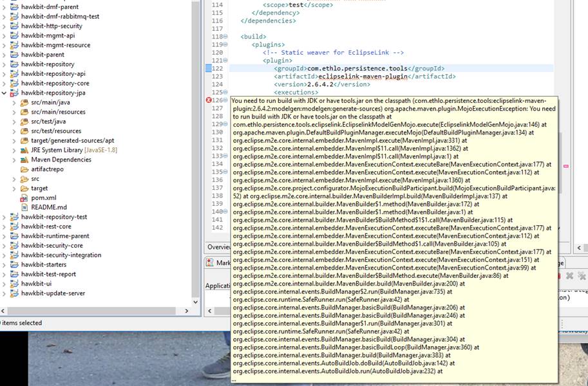Click the hawkbit-test-report project icon
588x386 pixels.
(14, 274)
